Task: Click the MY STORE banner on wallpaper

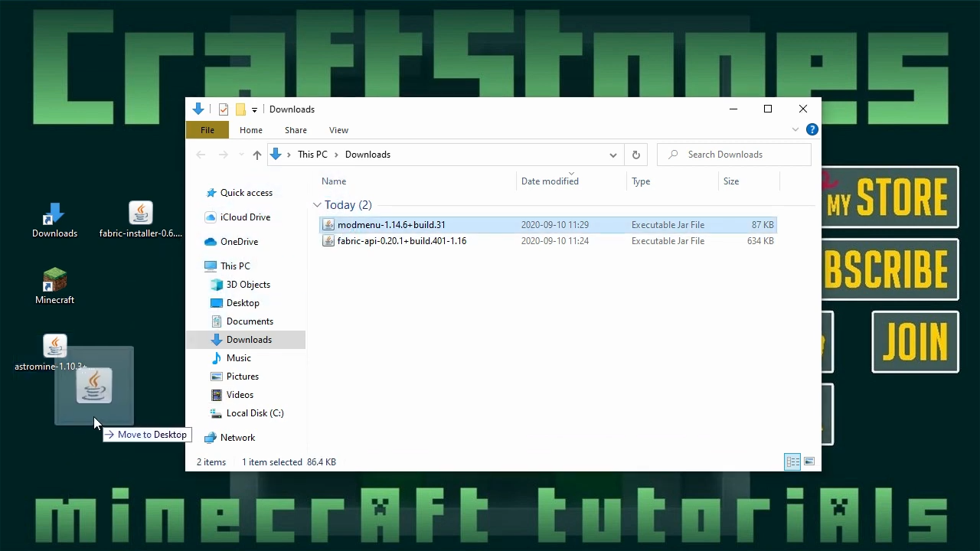Action: point(890,197)
